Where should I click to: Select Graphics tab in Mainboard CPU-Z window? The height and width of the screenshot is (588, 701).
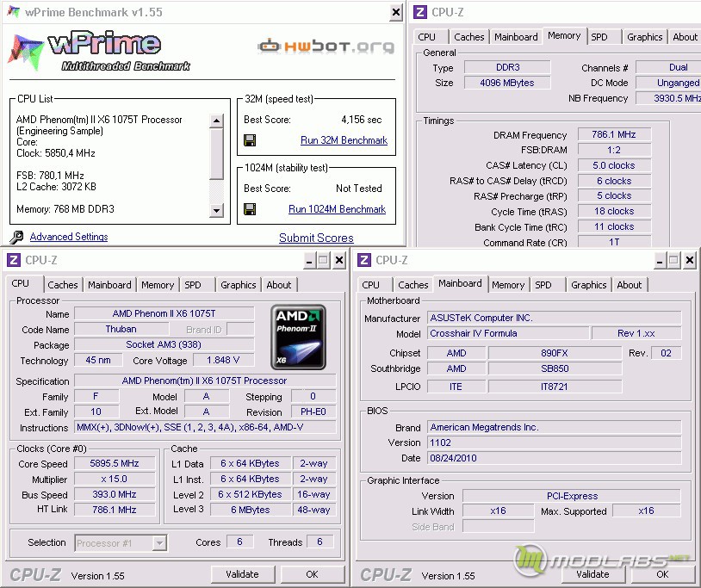pos(589,285)
